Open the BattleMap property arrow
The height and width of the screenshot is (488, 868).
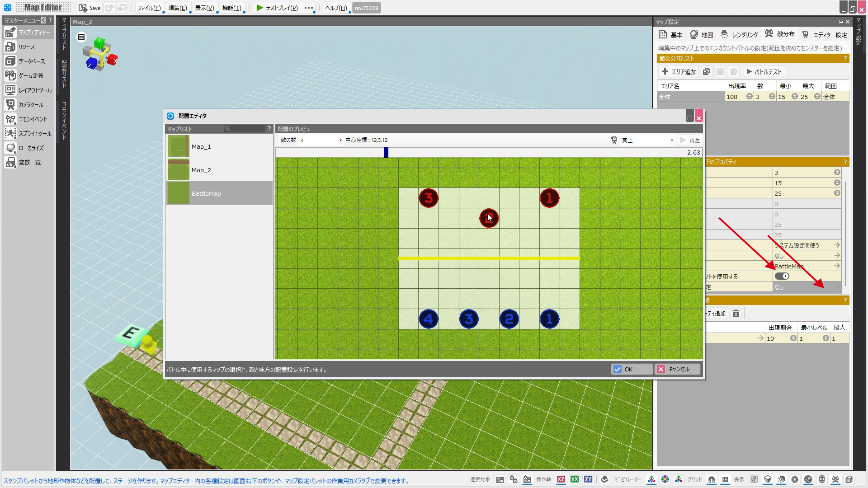[837, 266]
